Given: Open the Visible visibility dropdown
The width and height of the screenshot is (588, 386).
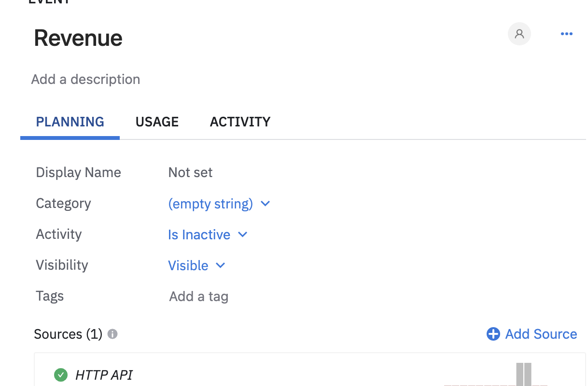Looking at the screenshot, I should tap(196, 265).
